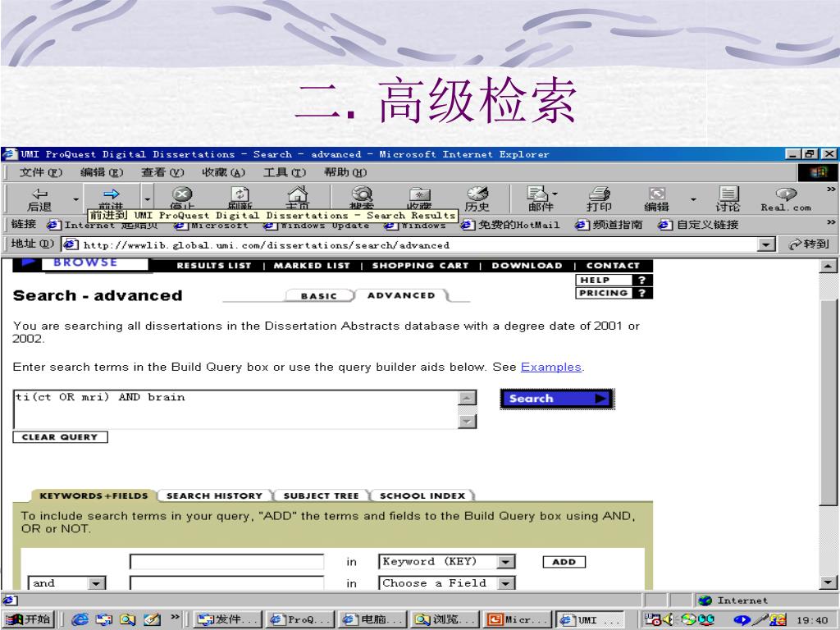Open the 收藏(A) menu

tap(223, 172)
